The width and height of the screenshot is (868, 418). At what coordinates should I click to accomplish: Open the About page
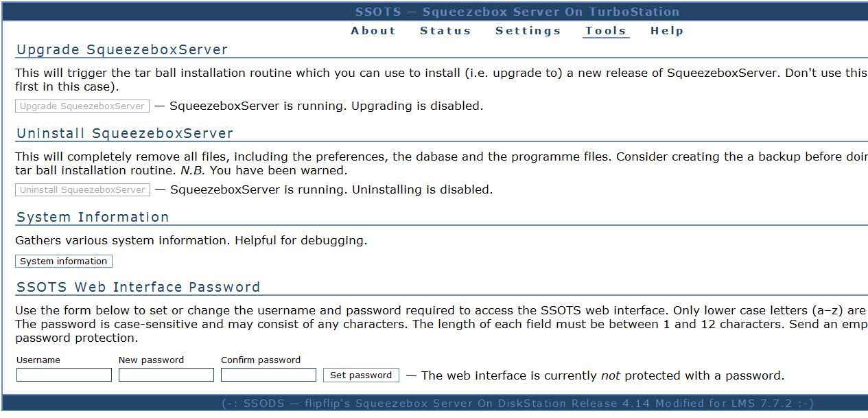(373, 31)
